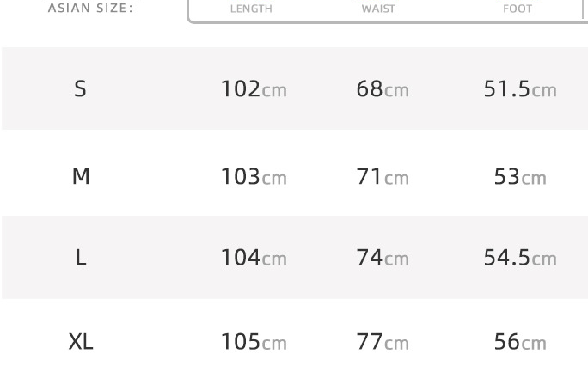Image resolution: width=588 pixels, height=372 pixels.
Task: Choose the L size row label
Action: [80, 257]
